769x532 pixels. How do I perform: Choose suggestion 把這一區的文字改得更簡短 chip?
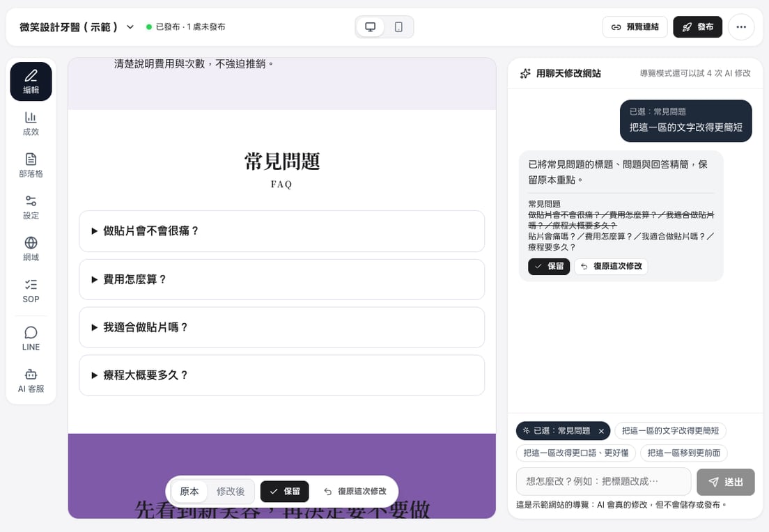pos(670,430)
